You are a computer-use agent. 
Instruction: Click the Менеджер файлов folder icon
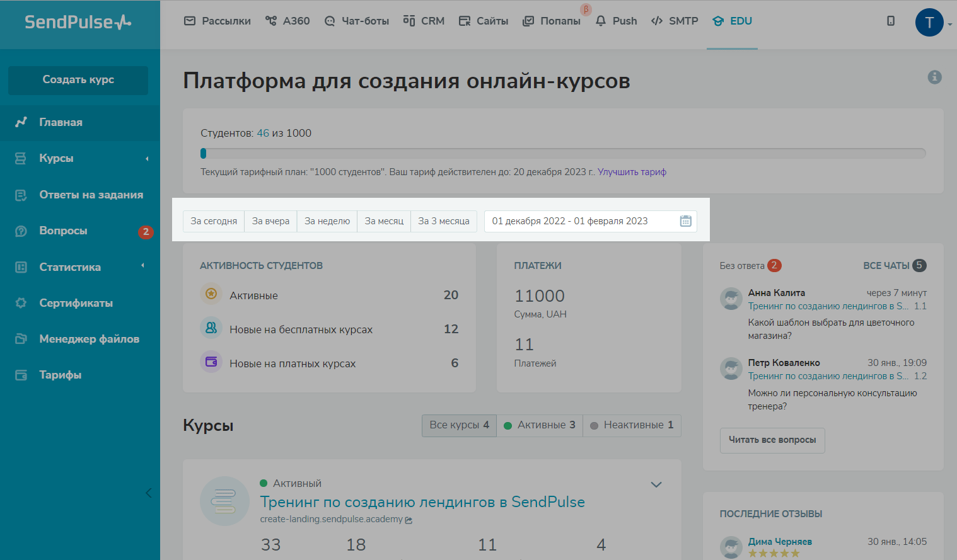click(x=21, y=339)
